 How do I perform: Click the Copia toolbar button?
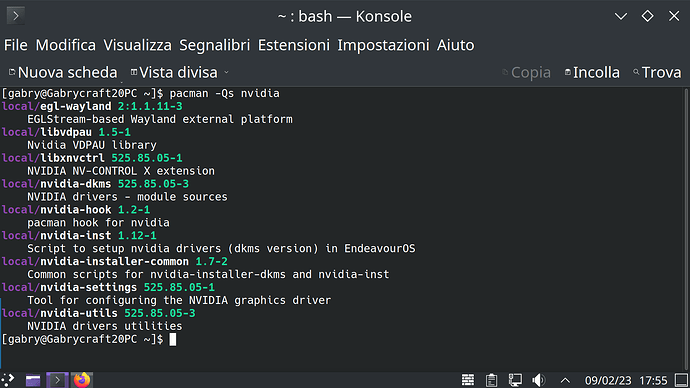(526, 73)
